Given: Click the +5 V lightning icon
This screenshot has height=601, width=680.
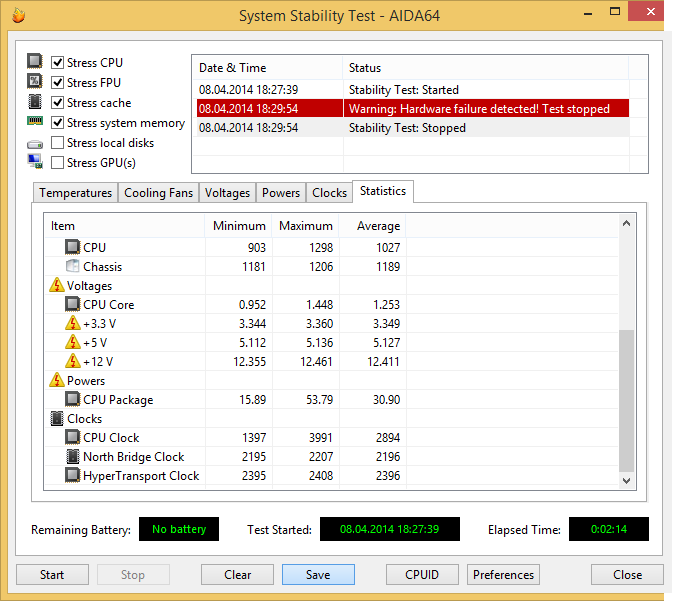Looking at the screenshot, I should [72, 343].
